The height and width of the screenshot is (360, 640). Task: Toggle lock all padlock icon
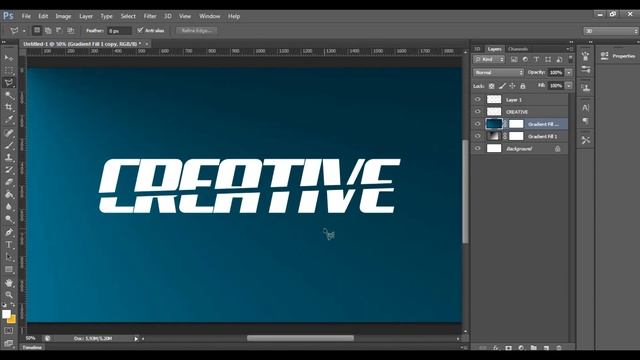coord(522,86)
